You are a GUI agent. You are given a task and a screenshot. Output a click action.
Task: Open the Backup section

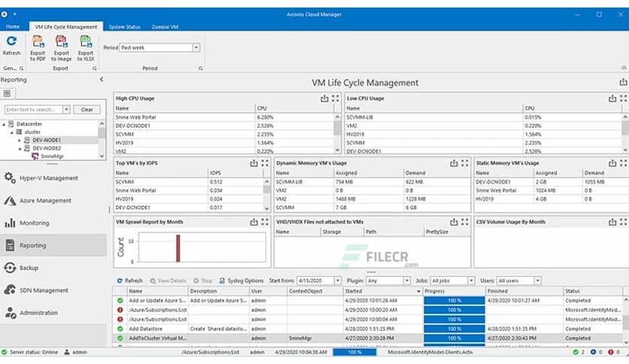click(53, 268)
